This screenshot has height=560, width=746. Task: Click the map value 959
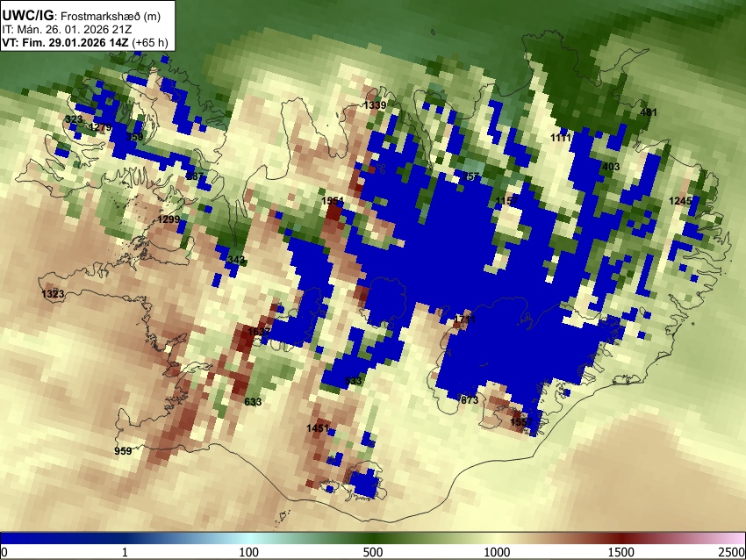pyautogui.click(x=123, y=450)
